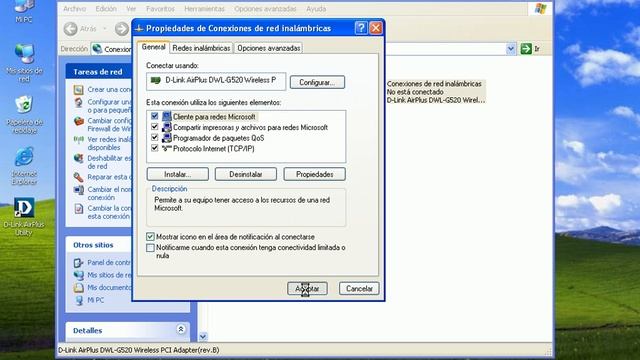The image size is (640, 360).
Task: Switch to Opciones avanzadas tab
Action: pos(269,48)
